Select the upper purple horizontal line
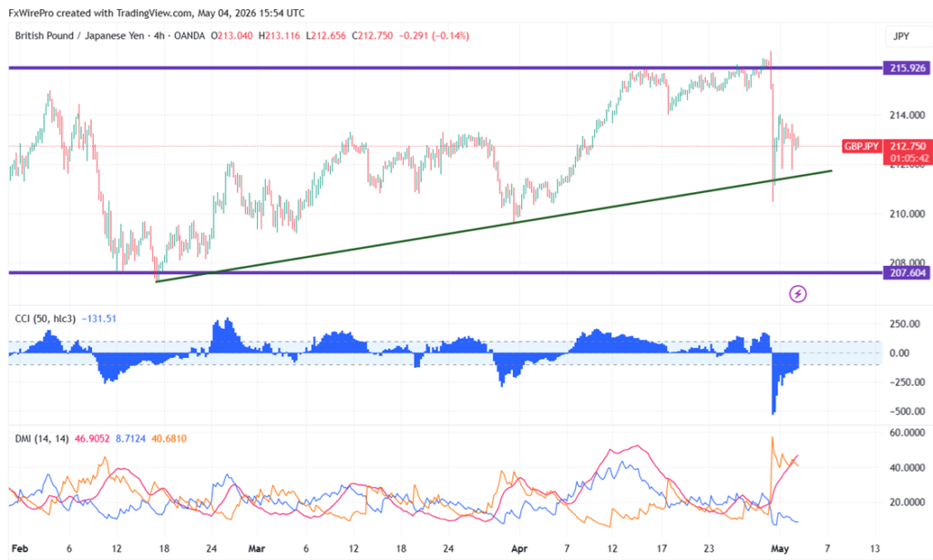933x560 pixels. point(445,67)
